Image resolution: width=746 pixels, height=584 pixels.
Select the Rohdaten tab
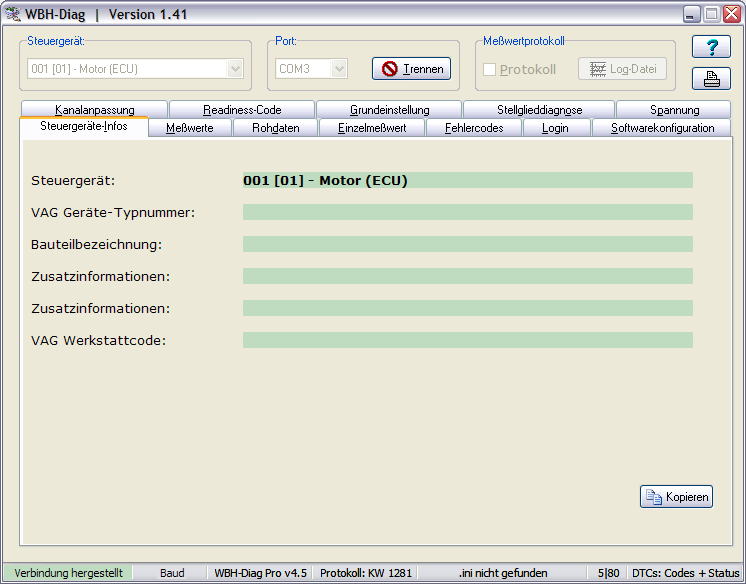275,128
